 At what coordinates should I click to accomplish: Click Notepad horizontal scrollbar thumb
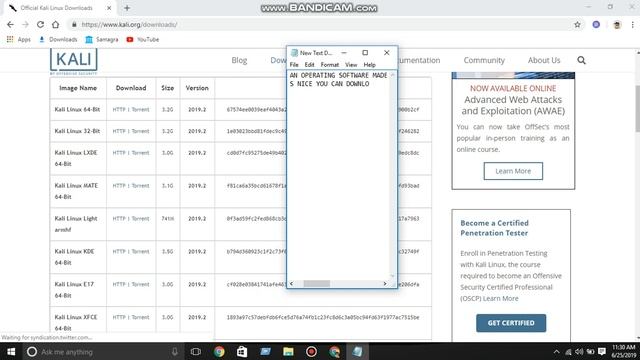(317, 283)
